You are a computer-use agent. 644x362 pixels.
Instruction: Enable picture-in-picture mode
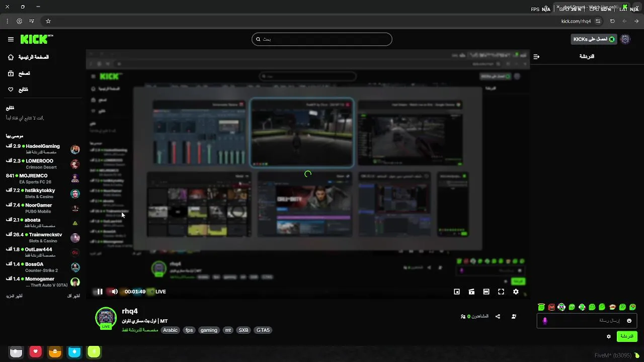coord(457,292)
